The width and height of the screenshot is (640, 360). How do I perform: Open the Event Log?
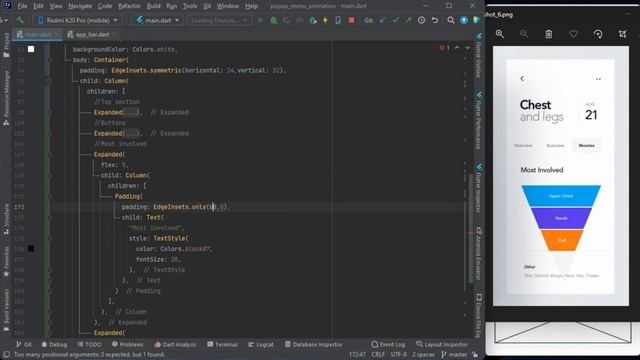pos(388,344)
